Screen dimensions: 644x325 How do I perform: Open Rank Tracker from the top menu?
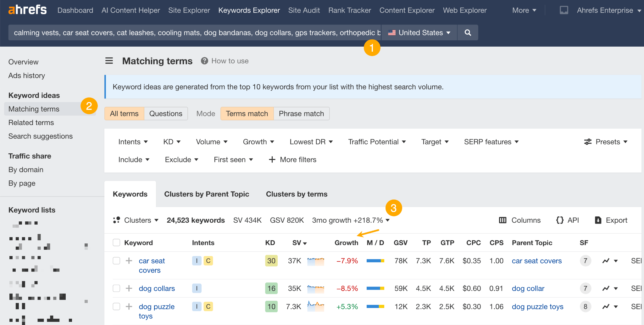[x=349, y=10]
